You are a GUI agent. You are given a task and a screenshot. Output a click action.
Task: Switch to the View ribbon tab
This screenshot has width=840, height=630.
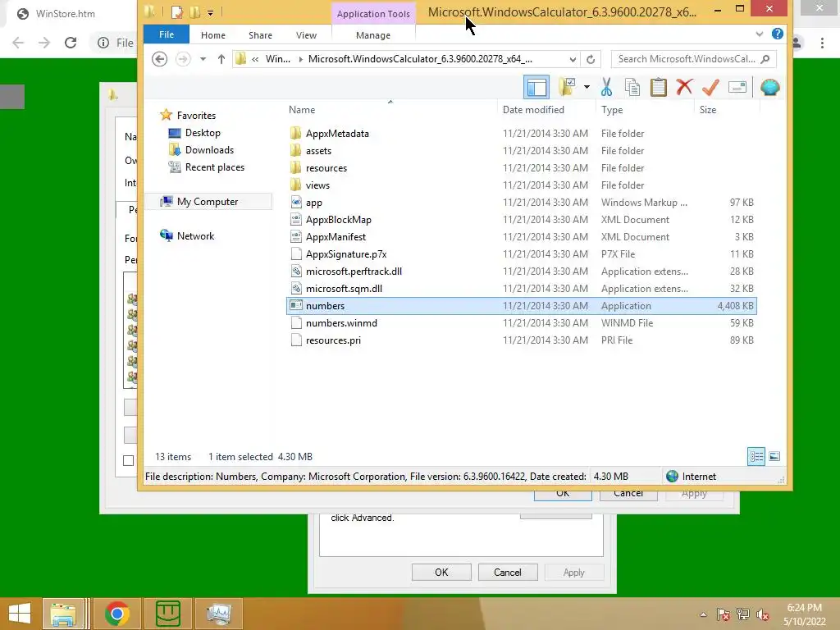click(x=306, y=34)
